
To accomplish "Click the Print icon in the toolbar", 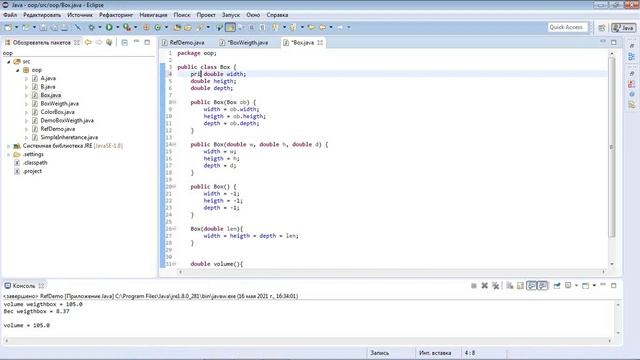I will (x=64, y=27).
